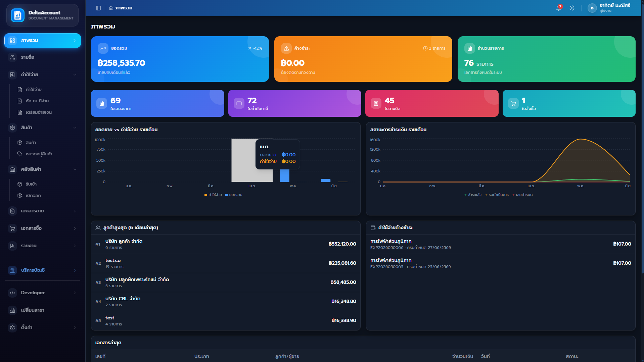Open the ค้างชำระ outstanding card
This screenshot has height=362, width=644.
(363, 59)
